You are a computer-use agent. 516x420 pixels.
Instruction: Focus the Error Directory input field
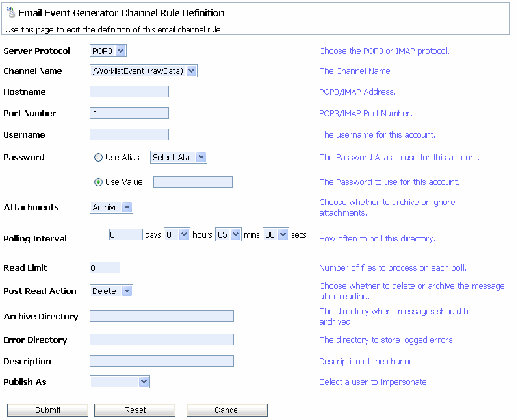coord(162,340)
